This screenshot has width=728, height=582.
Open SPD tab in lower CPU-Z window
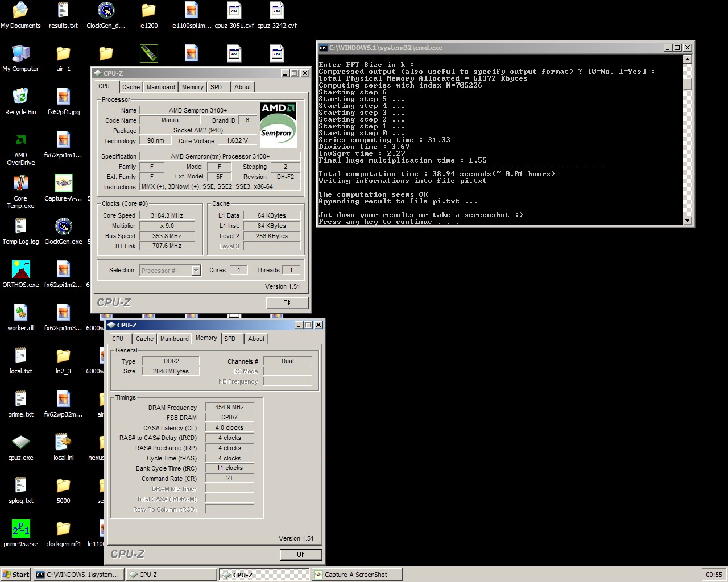coord(230,339)
